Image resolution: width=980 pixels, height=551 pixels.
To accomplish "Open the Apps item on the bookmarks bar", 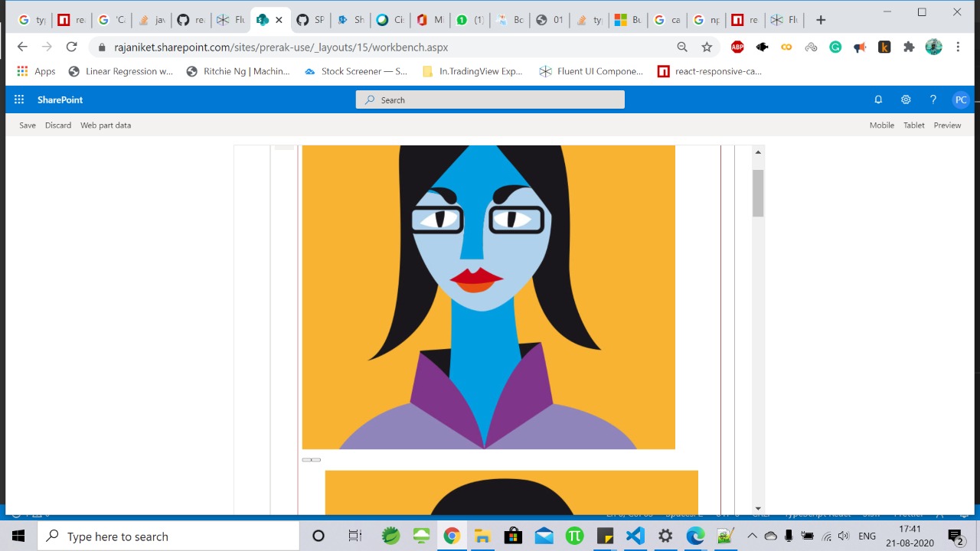I will (36, 71).
